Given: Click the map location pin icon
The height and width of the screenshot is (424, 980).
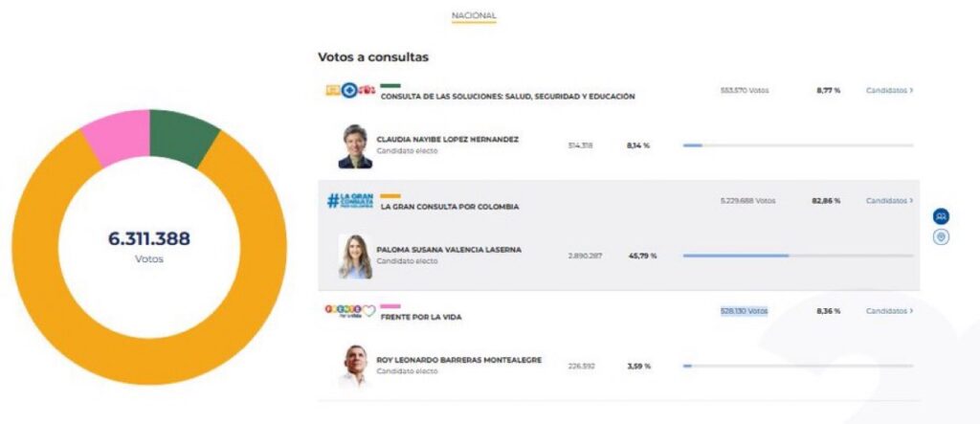Looking at the screenshot, I should [x=941, y=236].
